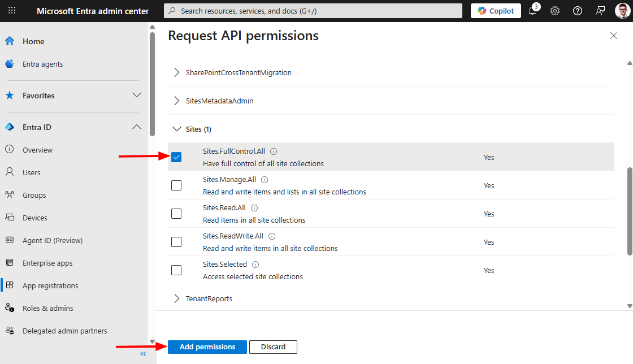Click the Help question mark icon
The width and height of the screenshot is (633, 364).
[577, 11]
